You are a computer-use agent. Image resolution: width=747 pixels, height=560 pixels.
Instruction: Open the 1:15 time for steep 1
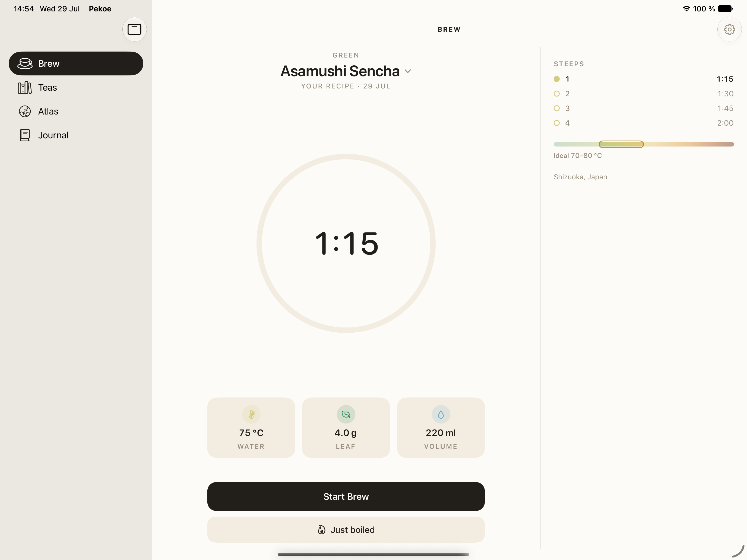tap(725, 79)
